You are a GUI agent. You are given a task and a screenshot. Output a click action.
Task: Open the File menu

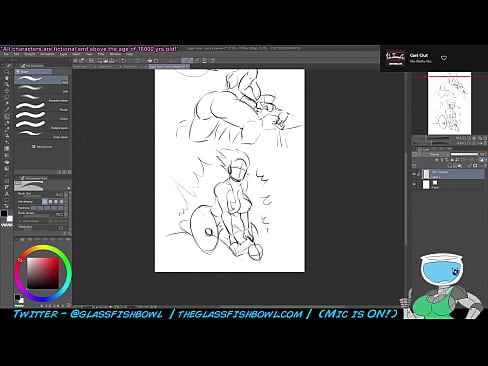pyautogui.click(x=6, y=54)
